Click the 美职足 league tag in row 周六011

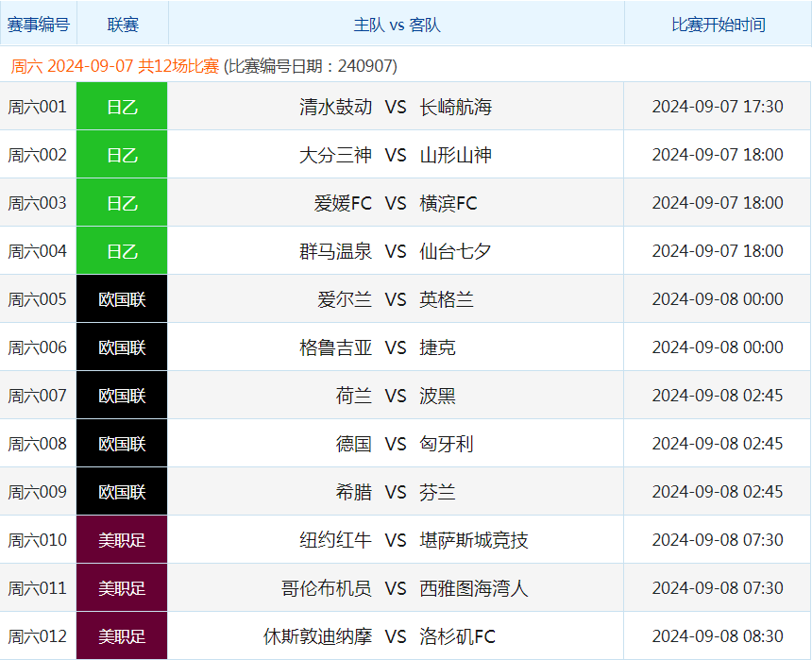pos(122,588)
